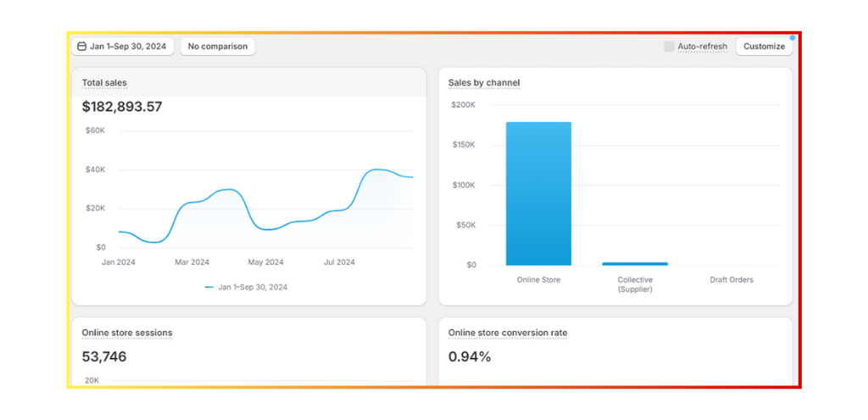Open the Sales by channel report title
Screen dimensions: 868x420
(484, 83)
